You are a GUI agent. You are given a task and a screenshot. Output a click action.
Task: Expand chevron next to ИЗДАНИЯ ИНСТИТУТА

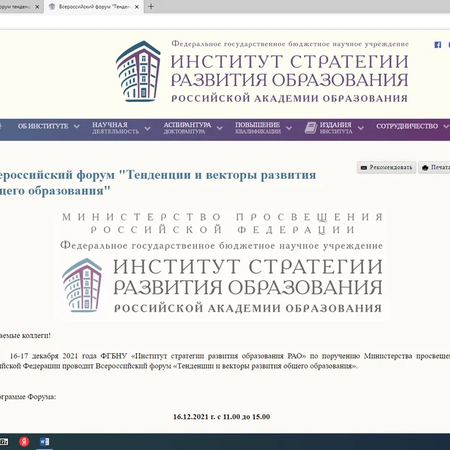[x=361, y=128]
